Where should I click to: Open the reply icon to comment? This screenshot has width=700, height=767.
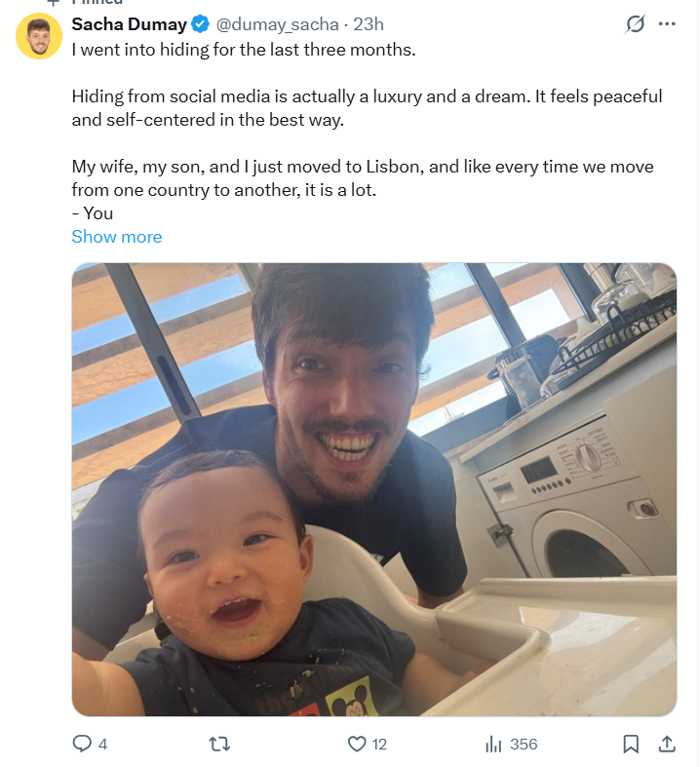82,744
